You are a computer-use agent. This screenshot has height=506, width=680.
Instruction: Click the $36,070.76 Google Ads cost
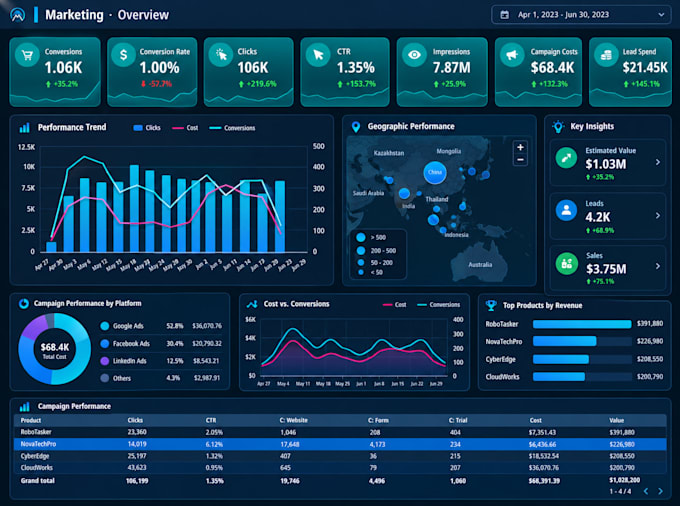click(207, 326)
